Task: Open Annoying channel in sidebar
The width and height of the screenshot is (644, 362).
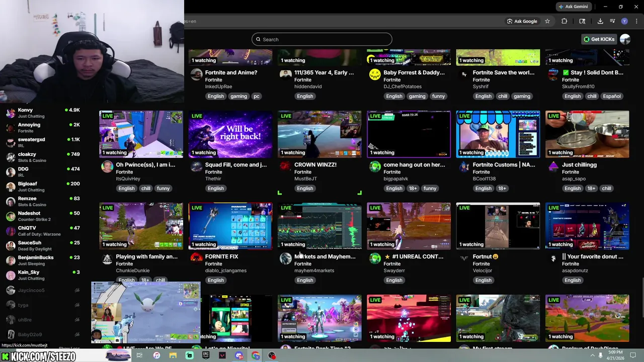Action: [x=43, y=128]
